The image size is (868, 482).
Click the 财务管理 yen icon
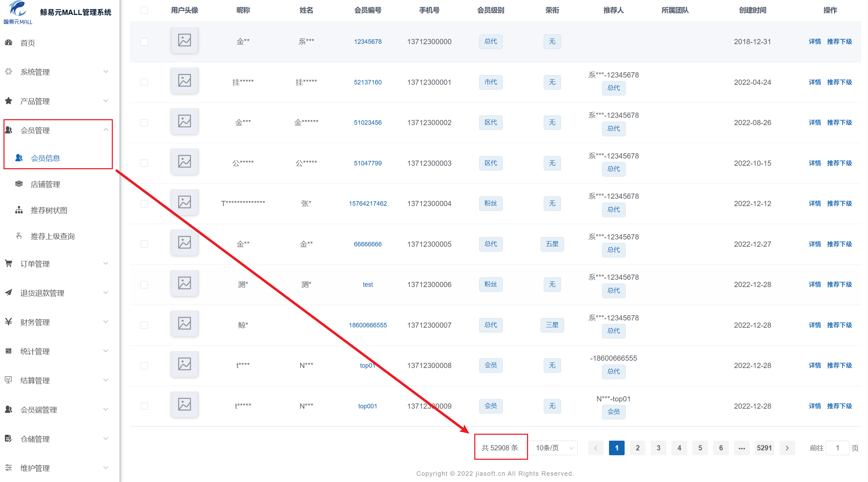pos(9,322)
